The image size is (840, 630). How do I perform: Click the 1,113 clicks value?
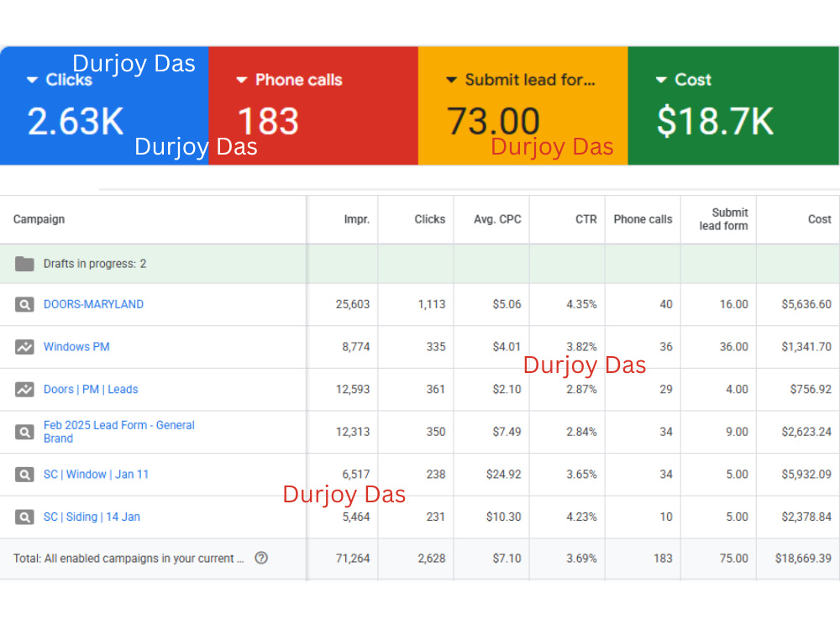click(x=432, y=304)
